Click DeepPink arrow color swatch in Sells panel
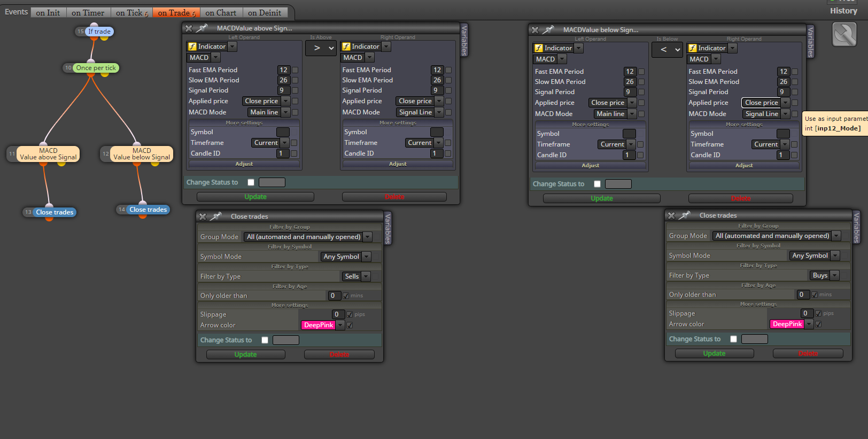Screen dimensions: 868x439 click(319, 325)
